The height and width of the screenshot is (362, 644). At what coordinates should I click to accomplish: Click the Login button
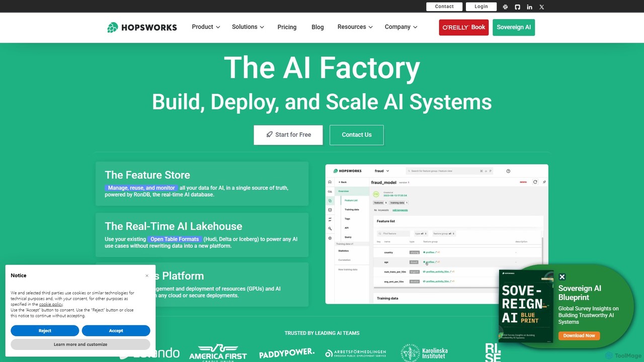(481, 7)
